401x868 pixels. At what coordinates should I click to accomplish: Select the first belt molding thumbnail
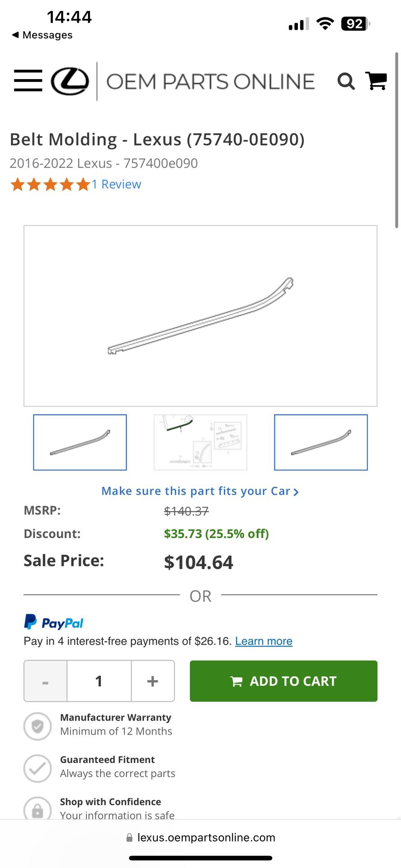coord(80,443)
